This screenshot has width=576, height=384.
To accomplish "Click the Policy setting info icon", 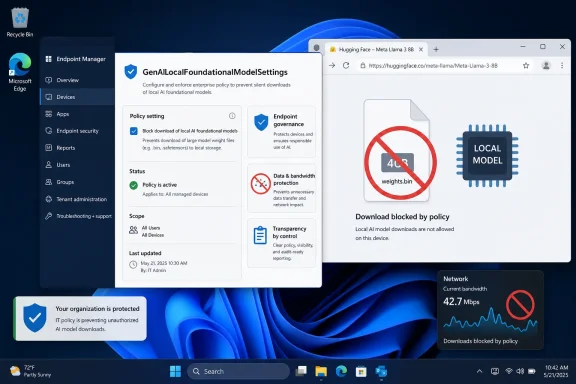I will (232, 116).
